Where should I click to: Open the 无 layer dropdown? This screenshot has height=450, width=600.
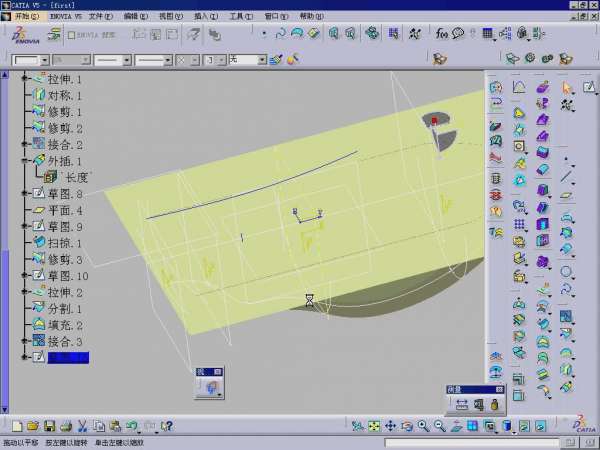262,60
